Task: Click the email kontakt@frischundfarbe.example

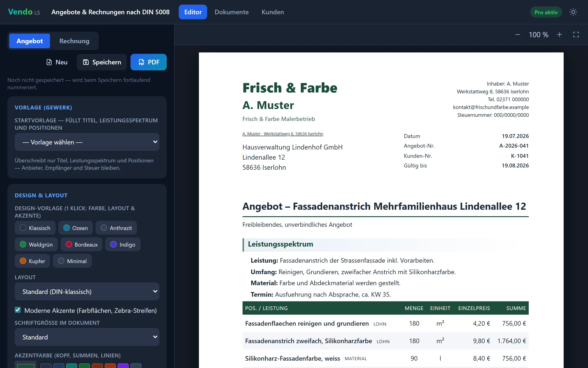Action: (x=491, y=107)
